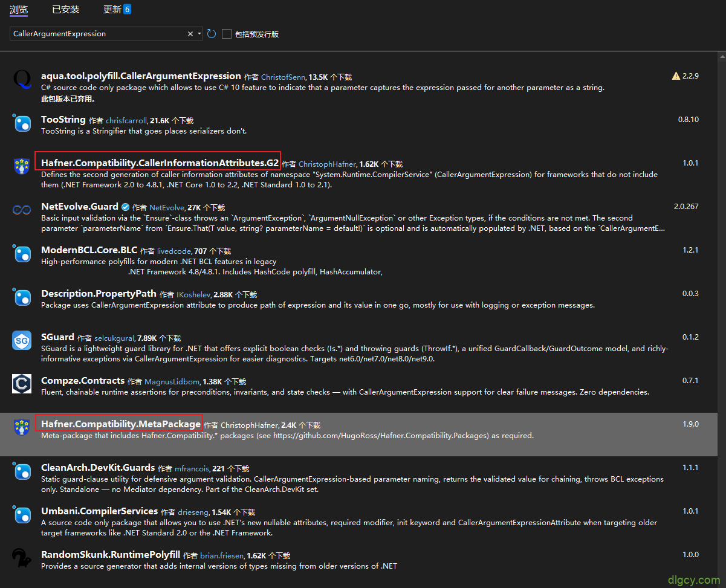
Task: Select the Umbani.CompilerServices package title
Action: (99, 511)
